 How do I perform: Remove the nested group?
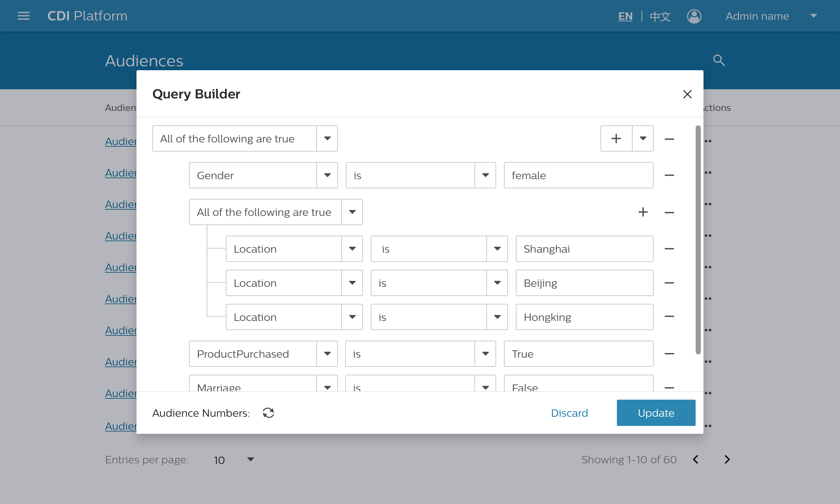[669, 212]
